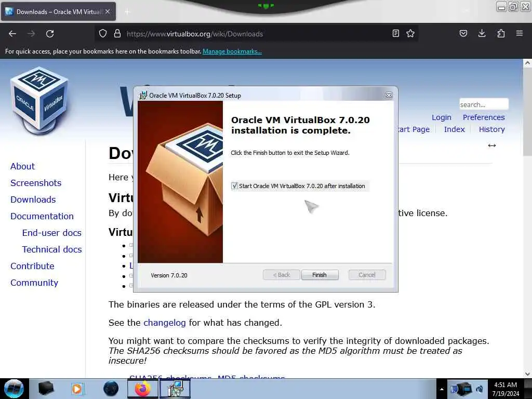Viewport: 532px width, 399px height.
Task: Open the History navigation link
Action: [x=491, y=129]
